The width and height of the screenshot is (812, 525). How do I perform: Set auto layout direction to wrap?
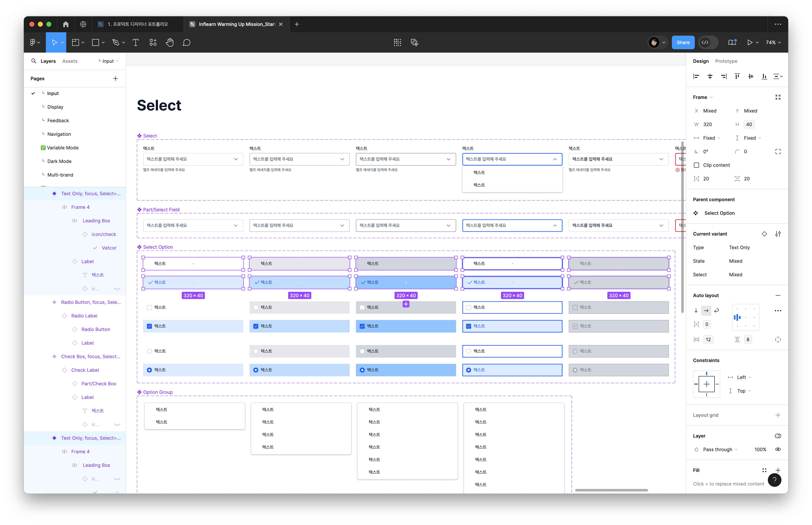coord(716,311)
